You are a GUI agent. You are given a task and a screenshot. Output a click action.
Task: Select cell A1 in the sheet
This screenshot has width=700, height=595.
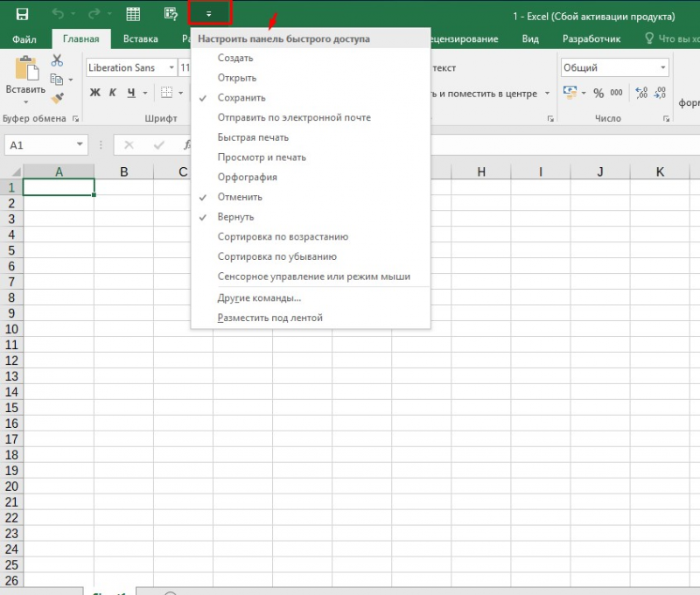point(59,187)
